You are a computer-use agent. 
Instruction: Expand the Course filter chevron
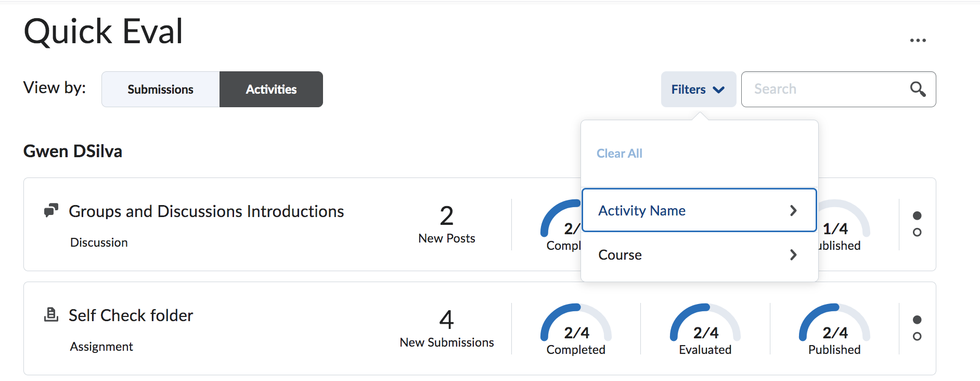click(x=793, y=255)
